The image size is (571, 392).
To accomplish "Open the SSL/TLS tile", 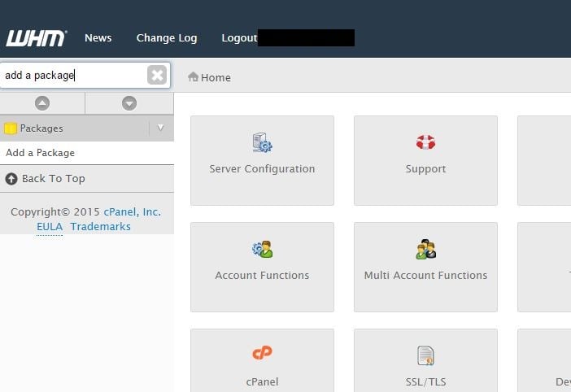I will pyautogui.click(x=425, y=361).
